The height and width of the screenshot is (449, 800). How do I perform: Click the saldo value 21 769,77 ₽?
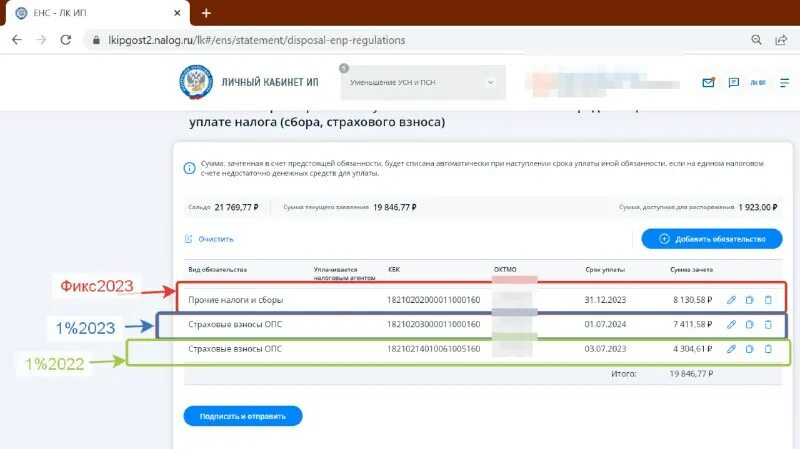[x=236, y=207]
